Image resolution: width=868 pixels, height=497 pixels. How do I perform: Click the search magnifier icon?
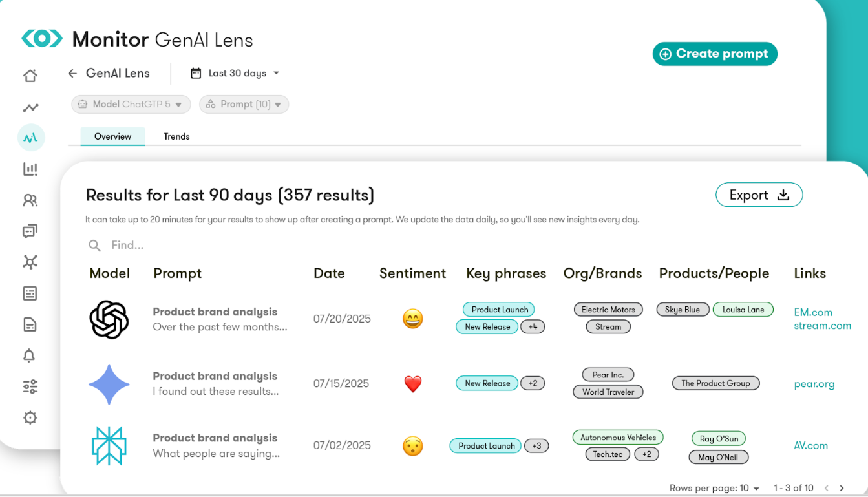click(95, 246)
